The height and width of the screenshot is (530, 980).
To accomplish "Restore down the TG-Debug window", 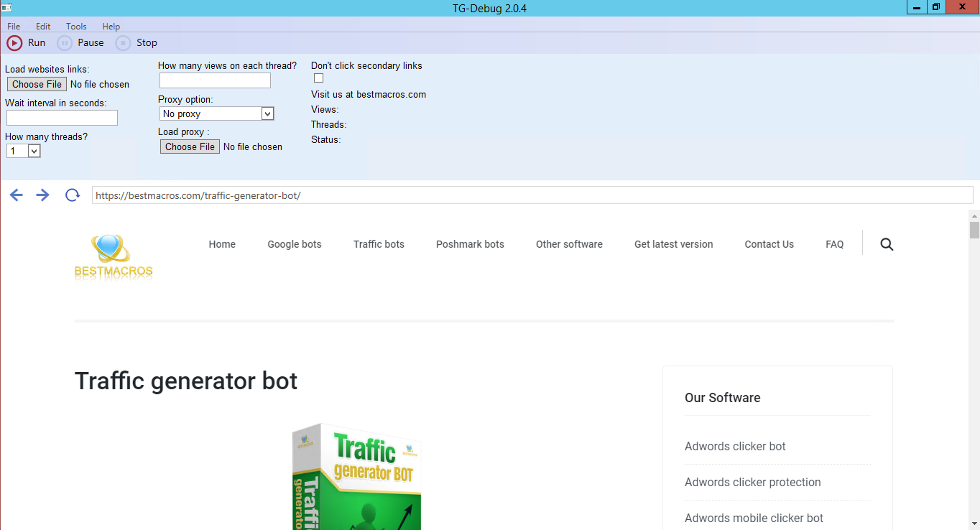I will [936, 7].
